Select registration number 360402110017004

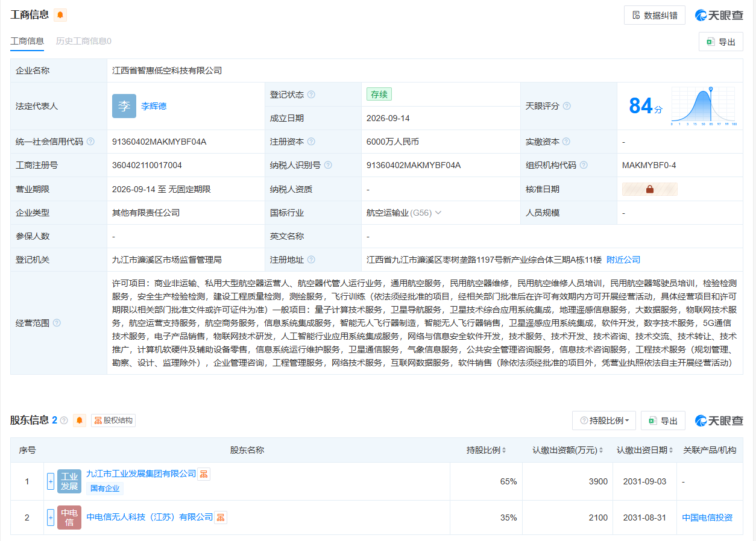tap(147, 165)
